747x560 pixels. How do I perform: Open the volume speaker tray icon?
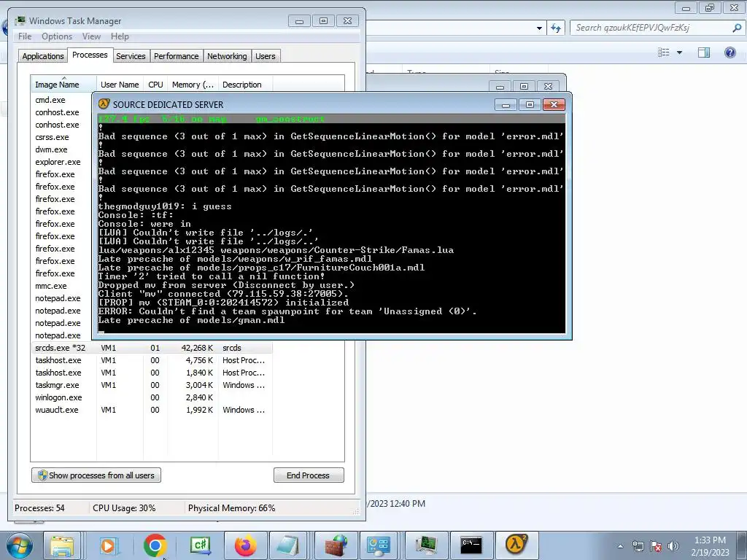point(673,546)
